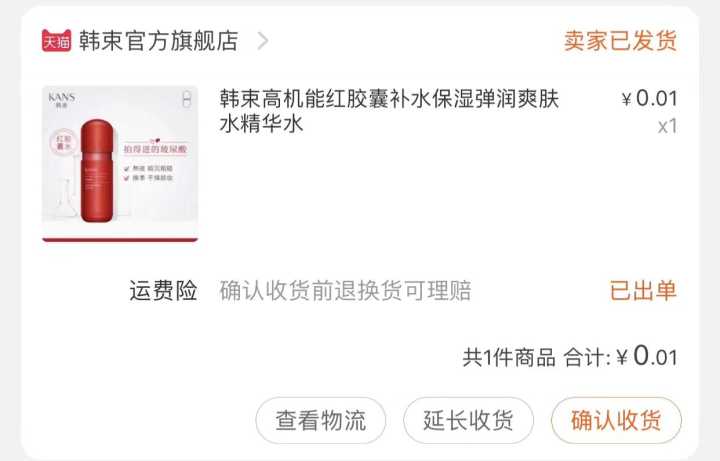Open the red bottle product thumbnail

[x=120, y=163]
